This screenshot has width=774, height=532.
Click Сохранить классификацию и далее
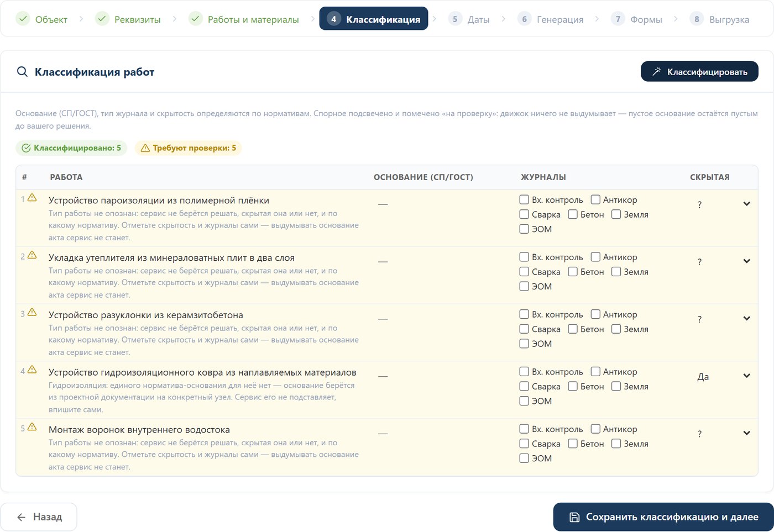pyautogui.click(x=663, y=517)
